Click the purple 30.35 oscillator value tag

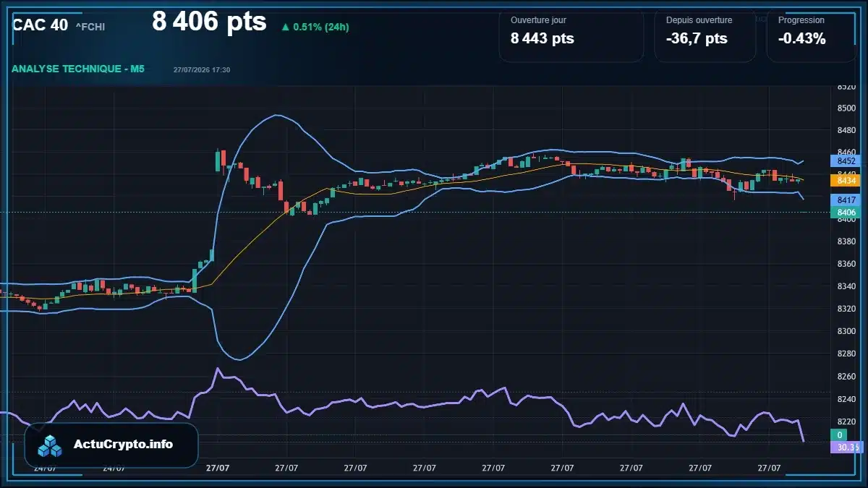[x=846, y=448]
